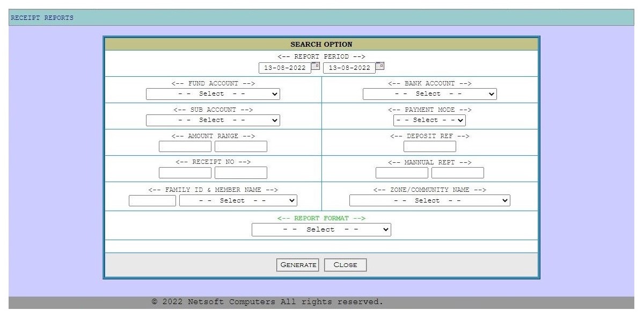Open the Sub Account dropdown

point(213,120)
